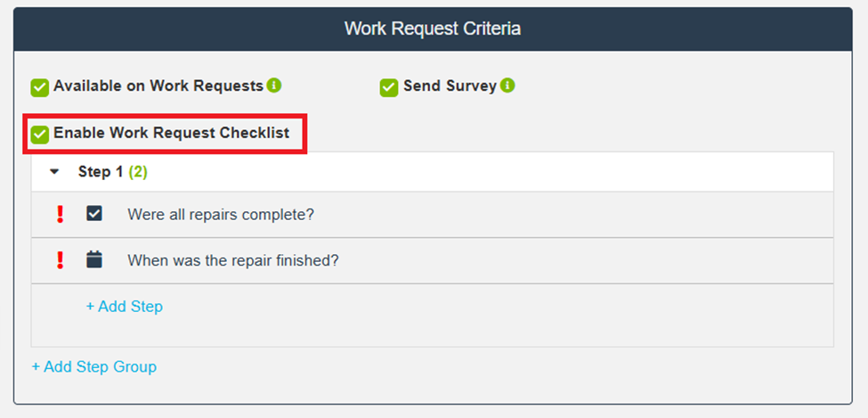Click the info icon next to Send Survey

click(507, 86)
